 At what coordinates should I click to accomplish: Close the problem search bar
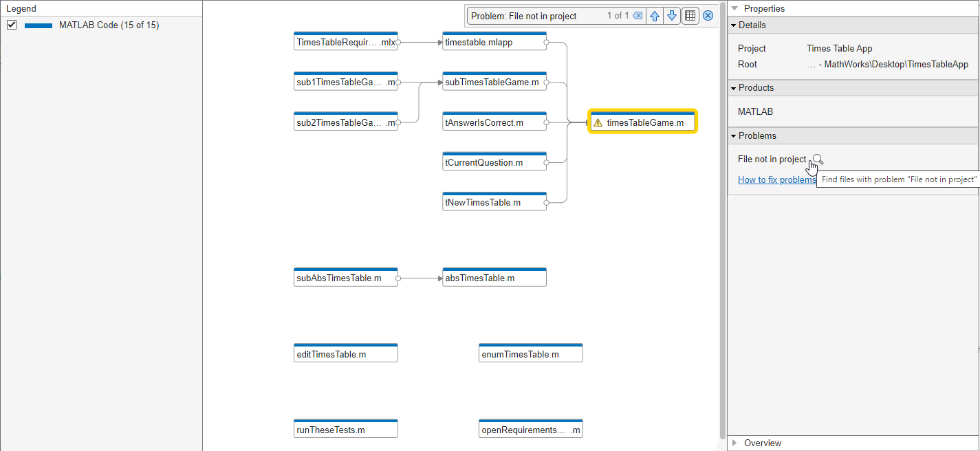[x=708, y=16]
